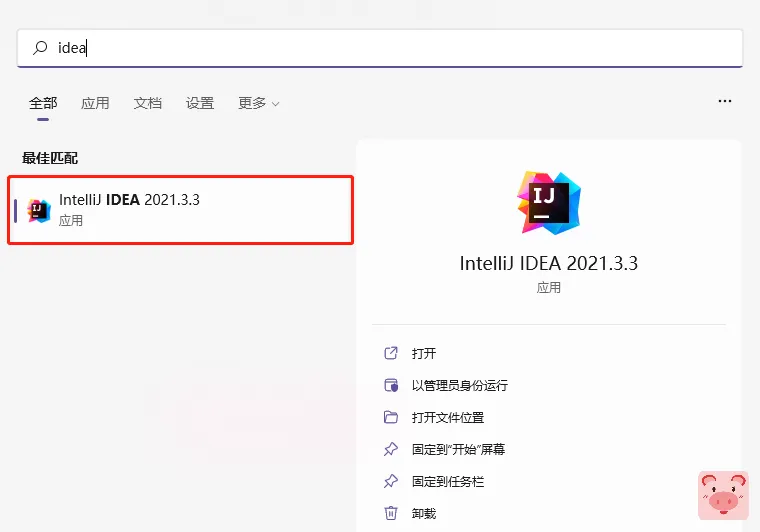Click the small IntelliJ icon in results

pos(39,210)
